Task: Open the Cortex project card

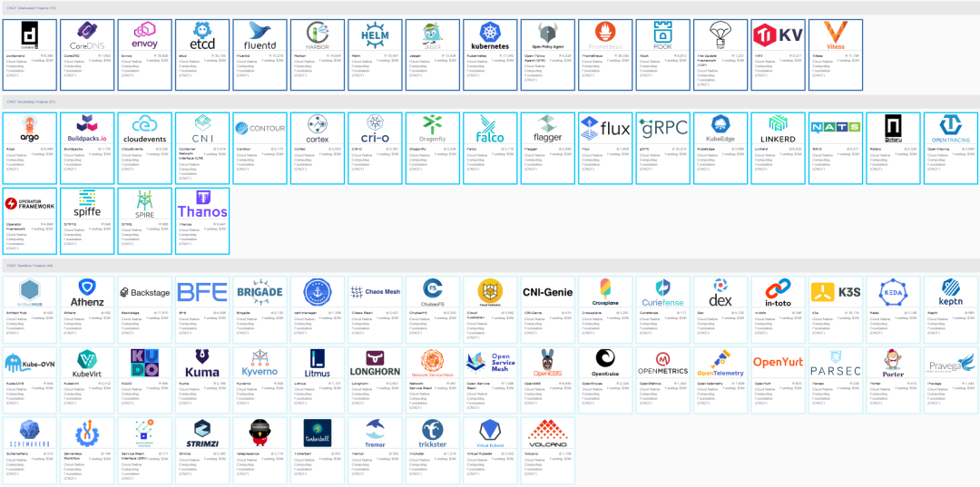Action: click(x=318, y=149)
